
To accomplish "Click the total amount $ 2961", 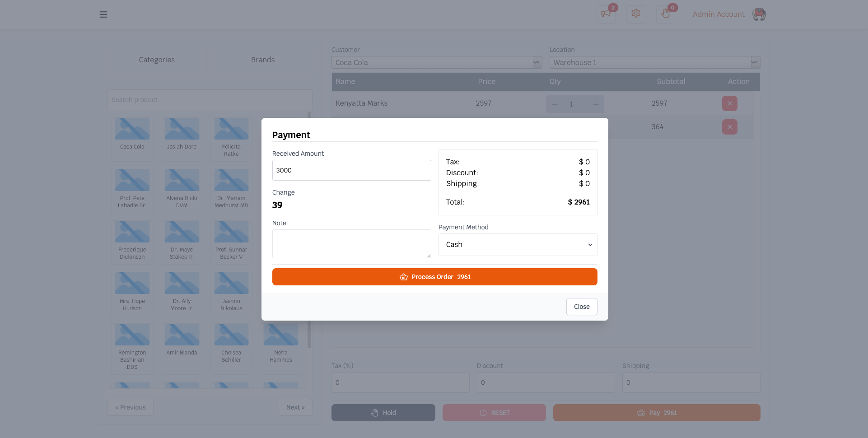I will [x=579, y=202].
